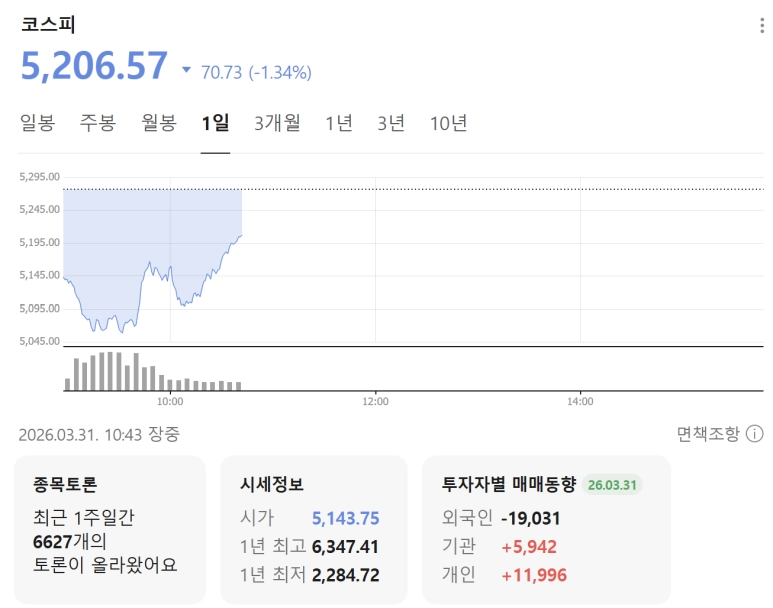Click the 6627개의 discussion count text
Viewport: 773px width, 608px height.
click(x=70, y=541)
